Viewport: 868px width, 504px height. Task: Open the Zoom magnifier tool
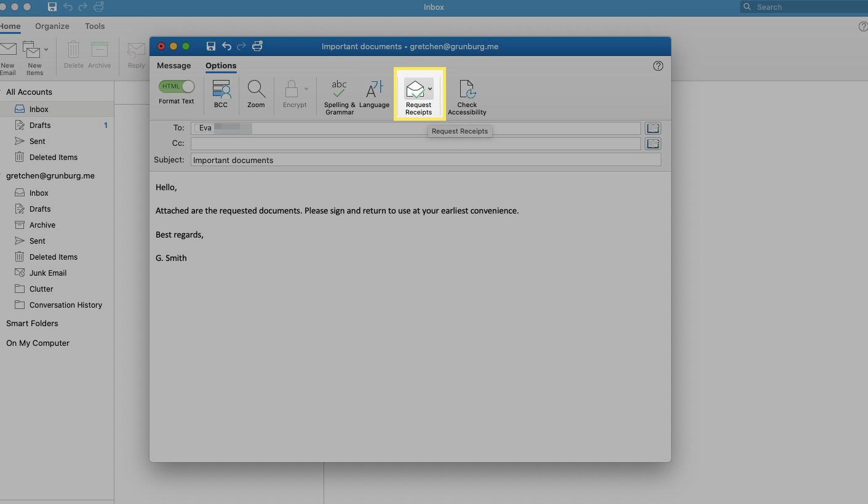click(x=256, y=90)
